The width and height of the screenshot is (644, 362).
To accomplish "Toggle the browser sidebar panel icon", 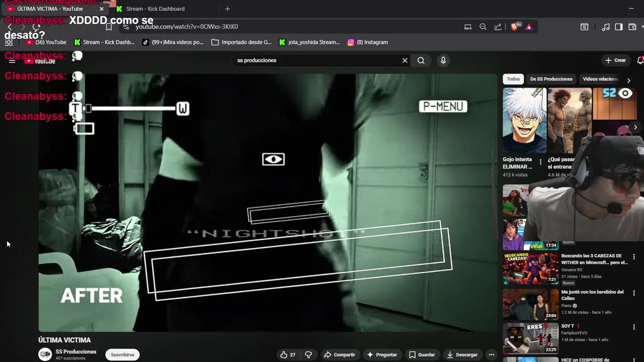I will coord(619,27).
